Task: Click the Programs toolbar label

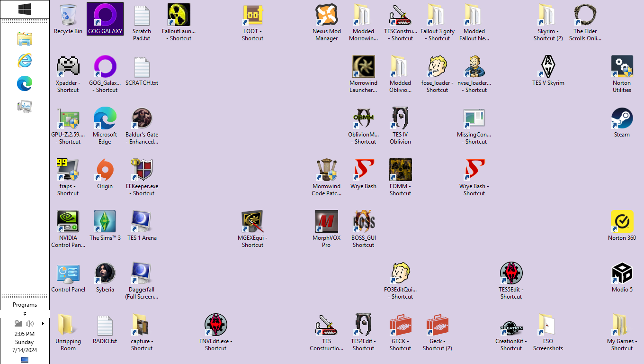Action: click(x=25, y=305)
